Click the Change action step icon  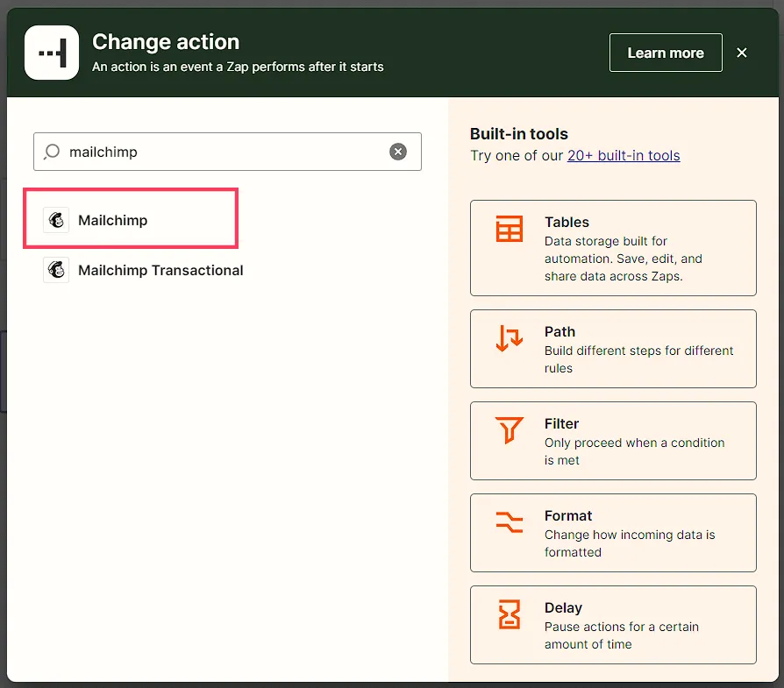[x=52, y=53]
